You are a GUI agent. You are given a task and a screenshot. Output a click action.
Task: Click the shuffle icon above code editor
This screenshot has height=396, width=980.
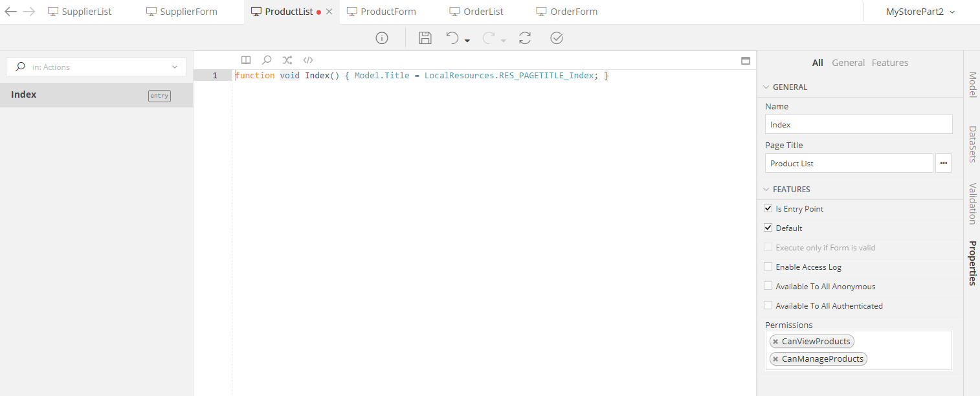287,60
